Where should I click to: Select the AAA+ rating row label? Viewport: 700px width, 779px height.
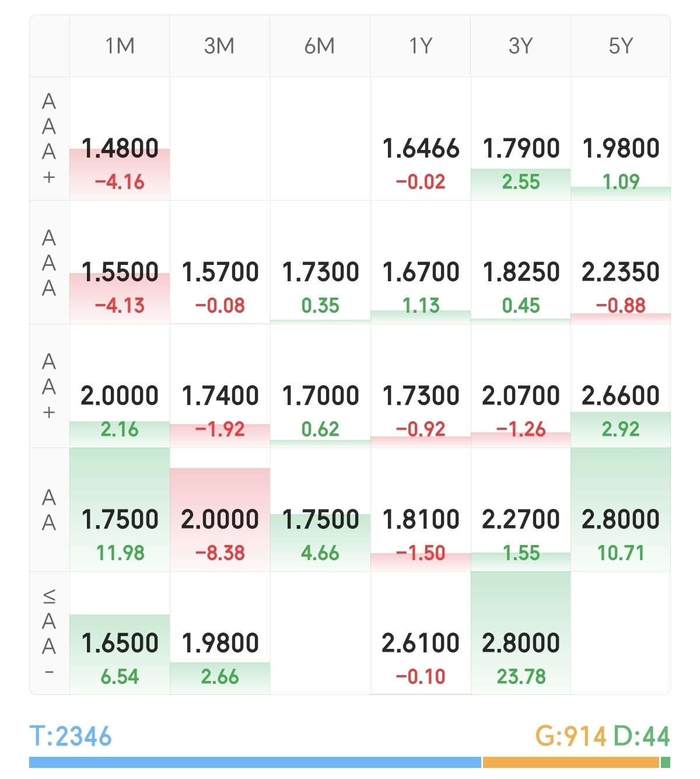(49, 139)
